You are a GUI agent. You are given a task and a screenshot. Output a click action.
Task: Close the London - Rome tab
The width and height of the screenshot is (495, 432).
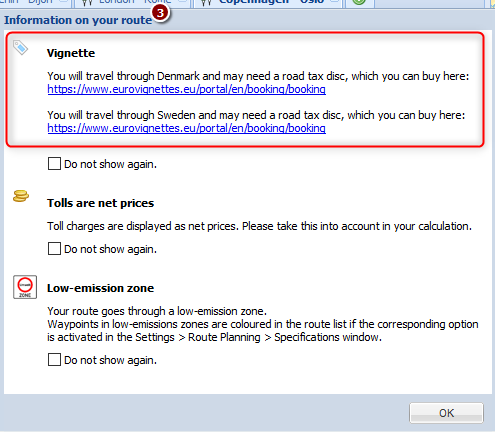click(x=183, y=1)
